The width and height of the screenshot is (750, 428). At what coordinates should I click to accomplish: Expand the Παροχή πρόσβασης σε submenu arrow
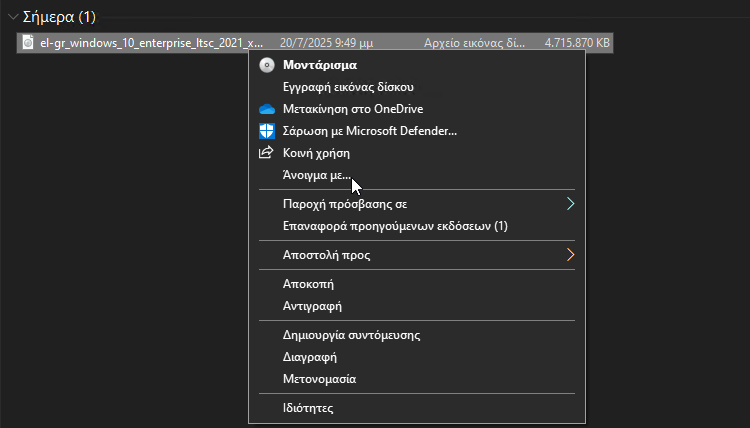click(570, 204)
